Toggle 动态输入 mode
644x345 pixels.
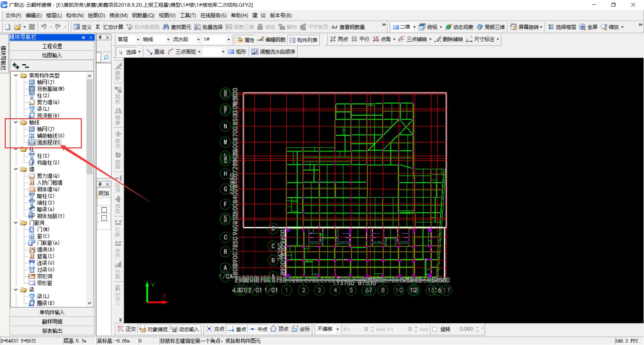tap(185, 329)
